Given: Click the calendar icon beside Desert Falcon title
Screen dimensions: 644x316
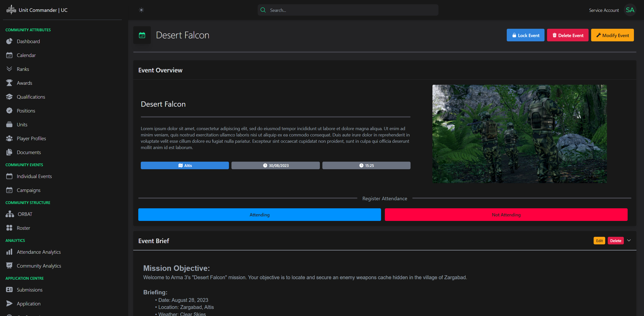Looking at the screenshot, I should coord(142,35).
